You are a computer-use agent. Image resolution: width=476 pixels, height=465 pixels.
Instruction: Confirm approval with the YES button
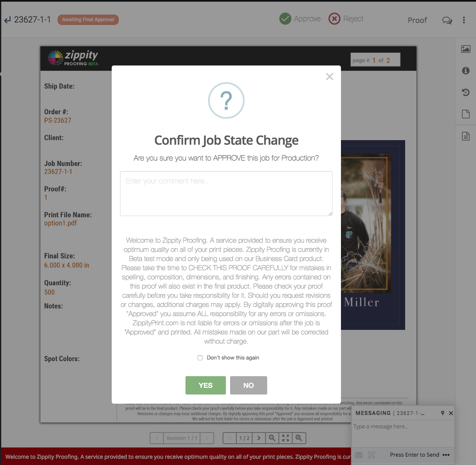pos(205,385)
